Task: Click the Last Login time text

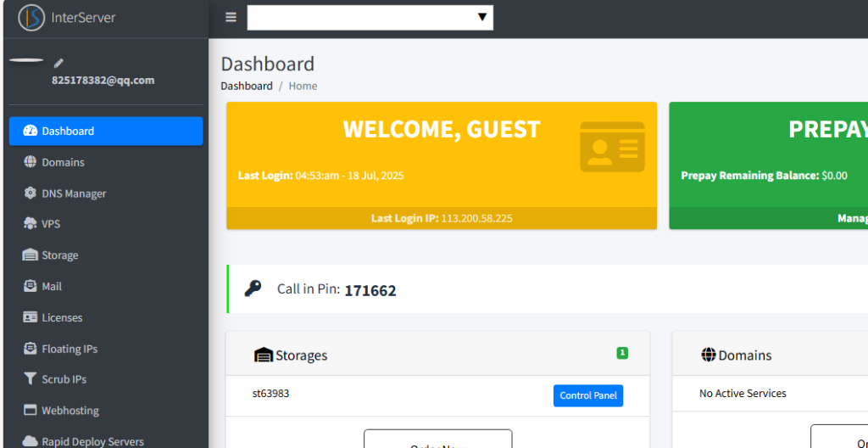Action: (x=321, y=176)
